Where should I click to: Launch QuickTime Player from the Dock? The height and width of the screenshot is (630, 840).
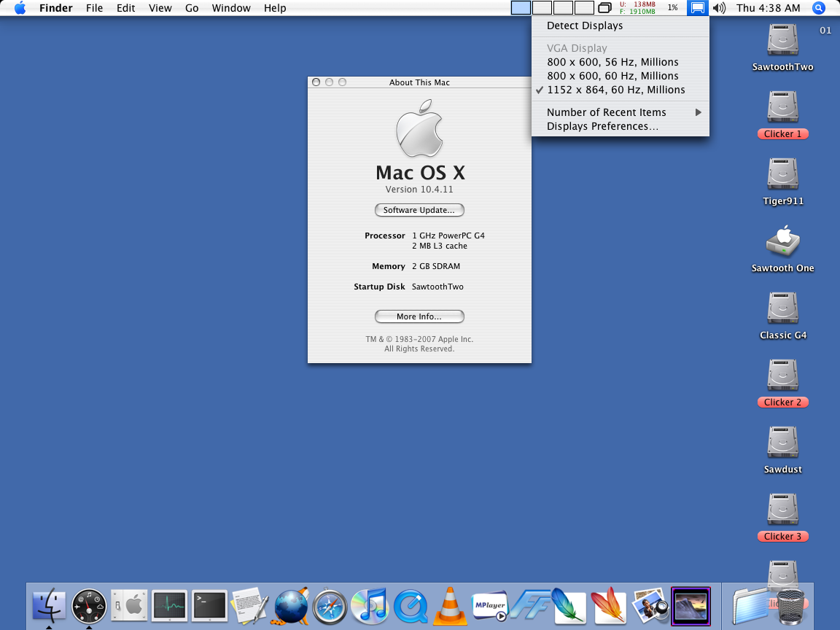[411, 606]
